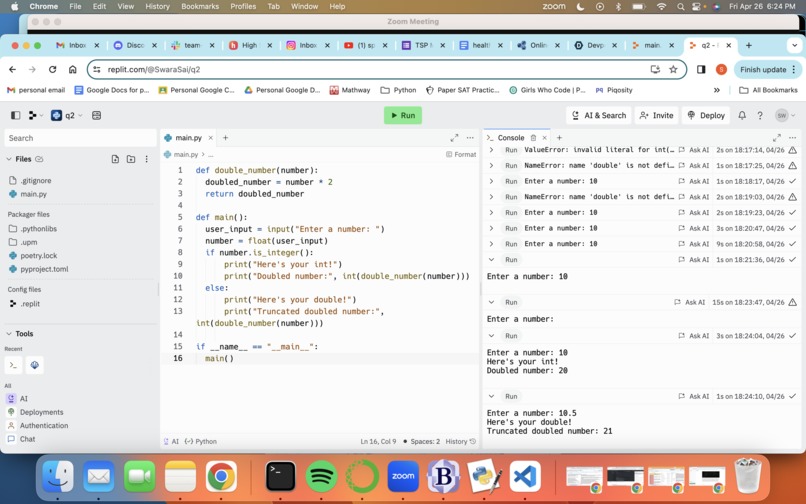Open pyproject.toml file
Image resolution: width=806 pixels, height=504 pixels.
click(x=44, y=268)
